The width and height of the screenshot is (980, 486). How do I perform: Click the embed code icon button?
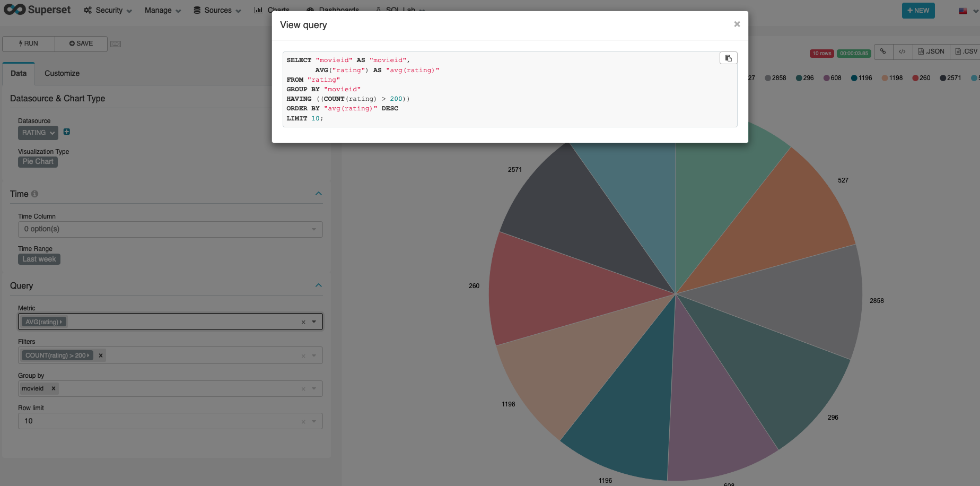(902, 51)
